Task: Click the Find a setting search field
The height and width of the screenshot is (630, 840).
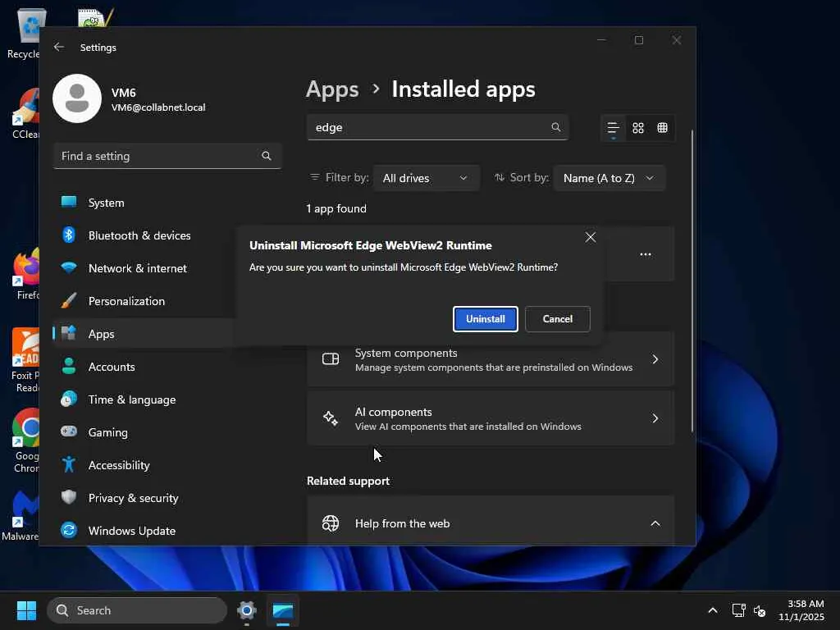Action: (157, 156)
